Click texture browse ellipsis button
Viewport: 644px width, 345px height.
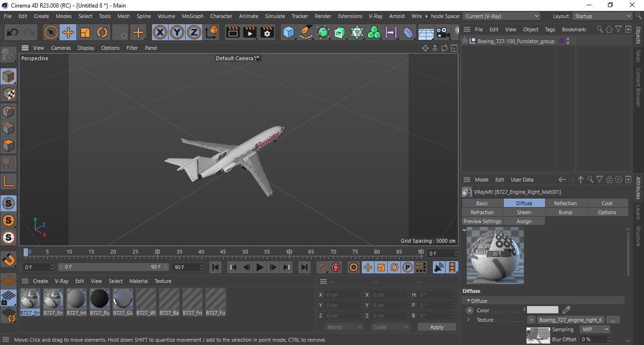point(613,320)
